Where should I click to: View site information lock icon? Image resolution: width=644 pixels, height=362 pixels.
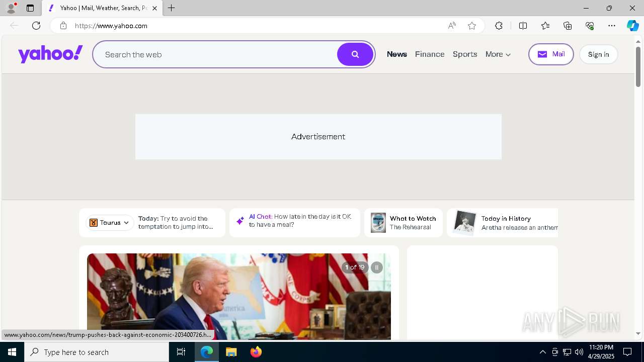click(63, 26)
